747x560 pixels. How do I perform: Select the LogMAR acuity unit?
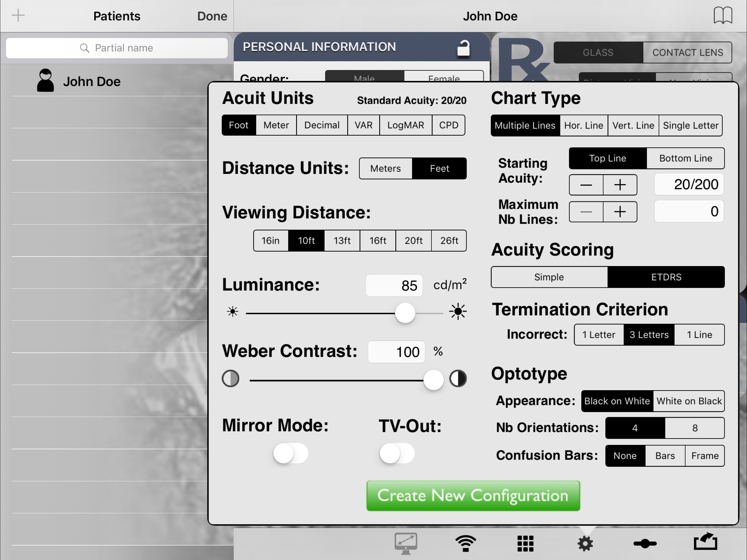[405, 125]
